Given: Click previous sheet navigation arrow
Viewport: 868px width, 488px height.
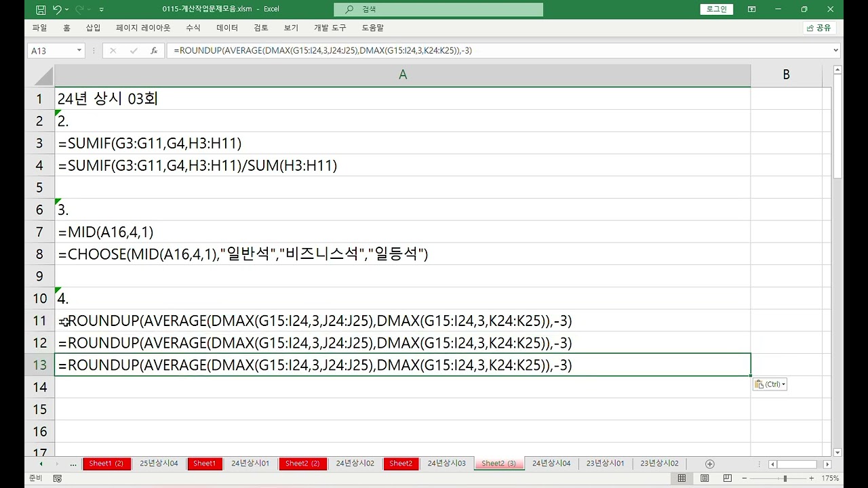Looking at the screenshot, I should tap(41, 464).
